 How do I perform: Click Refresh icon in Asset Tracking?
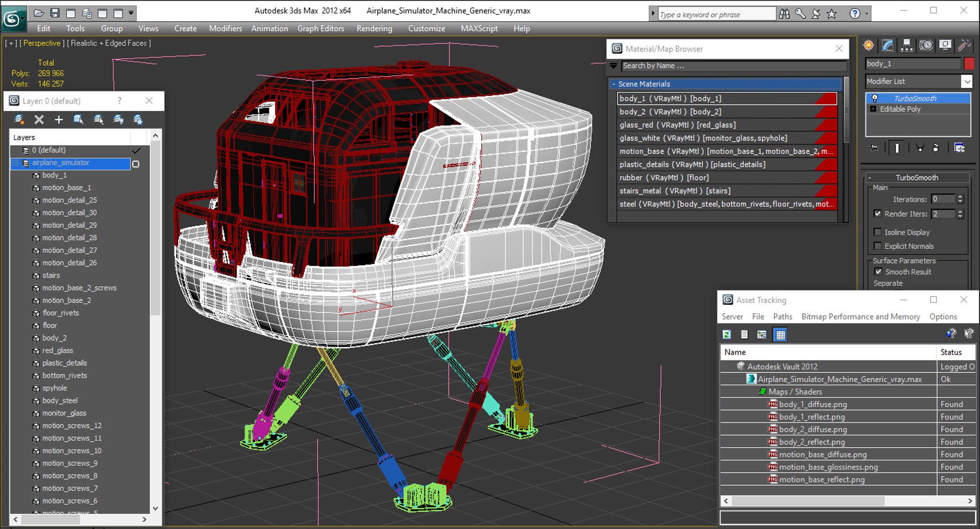click(727, 334)
